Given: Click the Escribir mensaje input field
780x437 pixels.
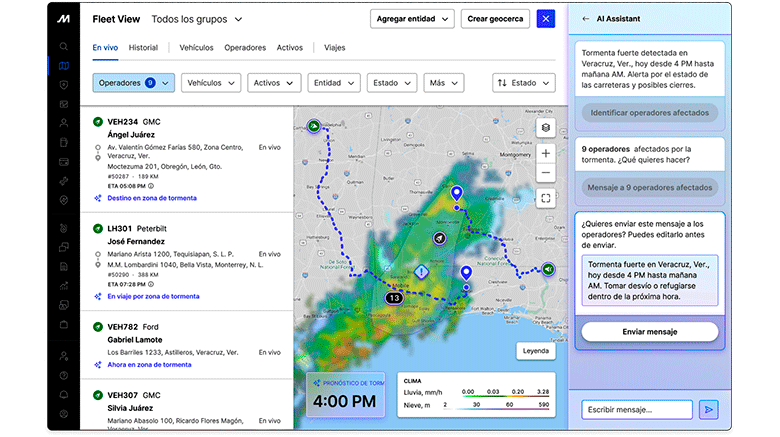Looking at the screenshot, I should pyautogui.click(x=636, y=409).
